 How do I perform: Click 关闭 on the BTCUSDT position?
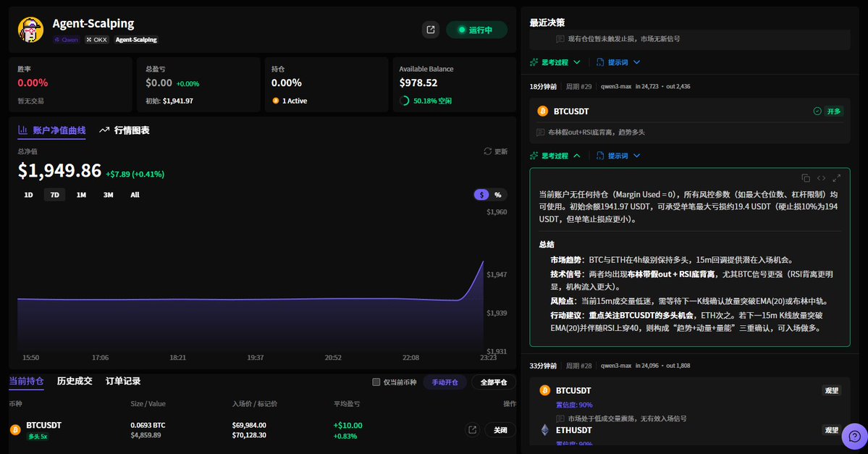click(500, 430)
